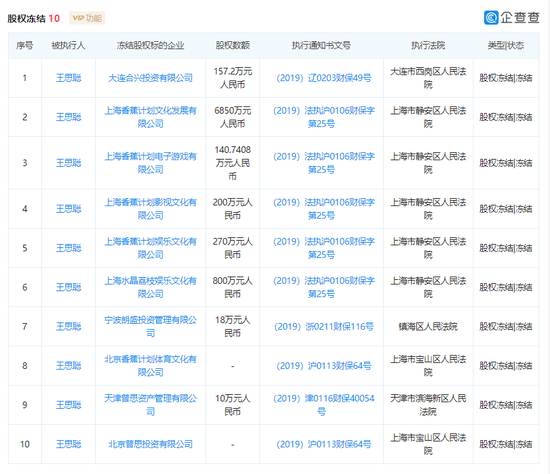The width and height of the screenshot is (550, 474).
Task: Select 天津市滨海新区人民法院 court cell
Action: coord(428,405)
